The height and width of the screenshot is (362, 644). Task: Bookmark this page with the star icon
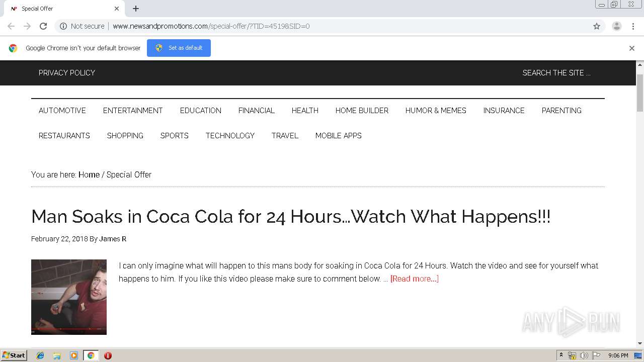click(597, 26)
